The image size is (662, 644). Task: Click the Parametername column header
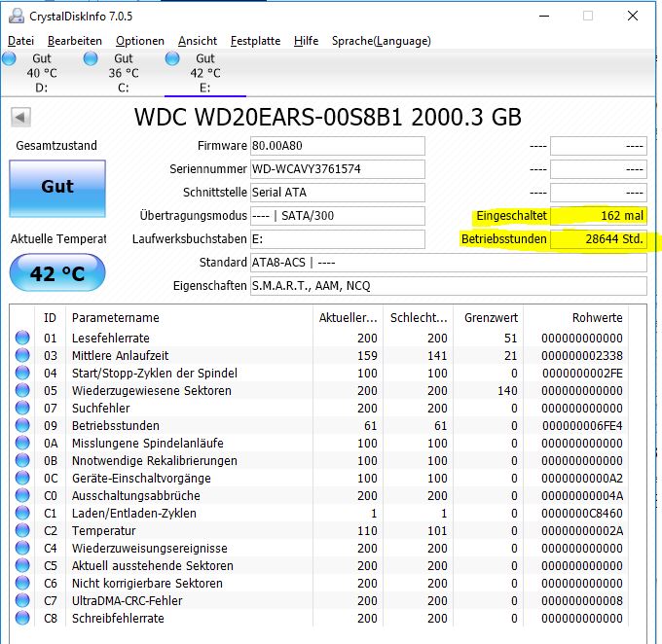pos(189,317)
